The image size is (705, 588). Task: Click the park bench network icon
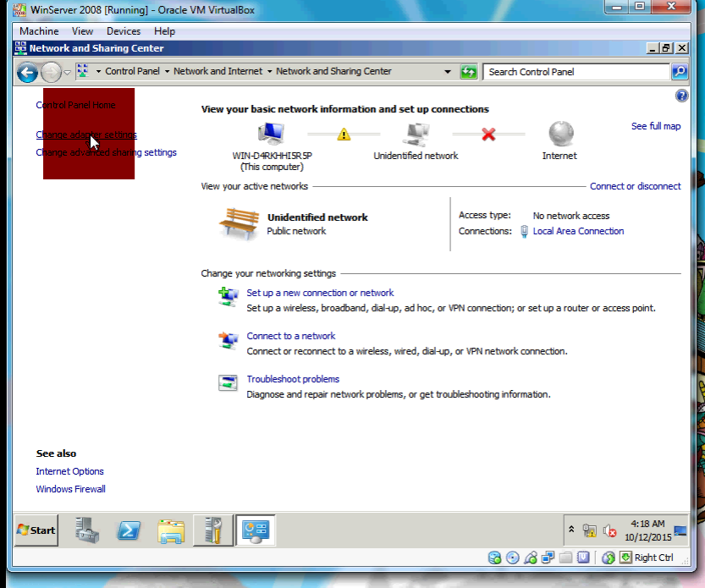click(x=240, y=223)
